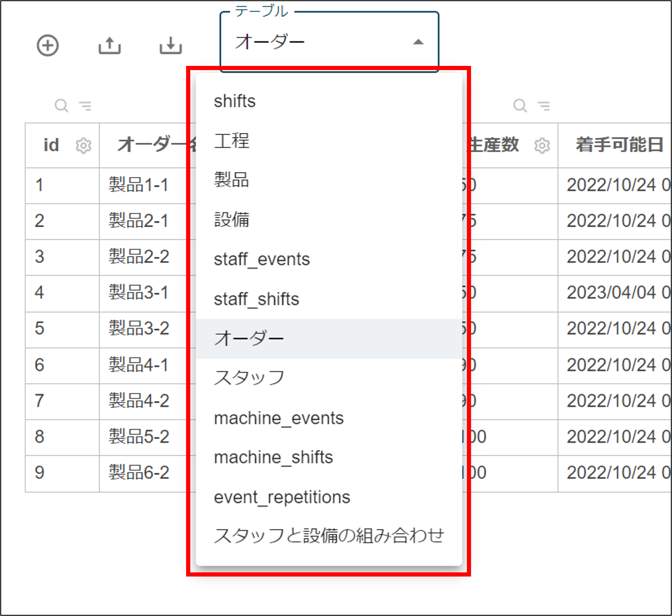Click cell 製品6-2
The image size is (672, 616).
[139, 473]
